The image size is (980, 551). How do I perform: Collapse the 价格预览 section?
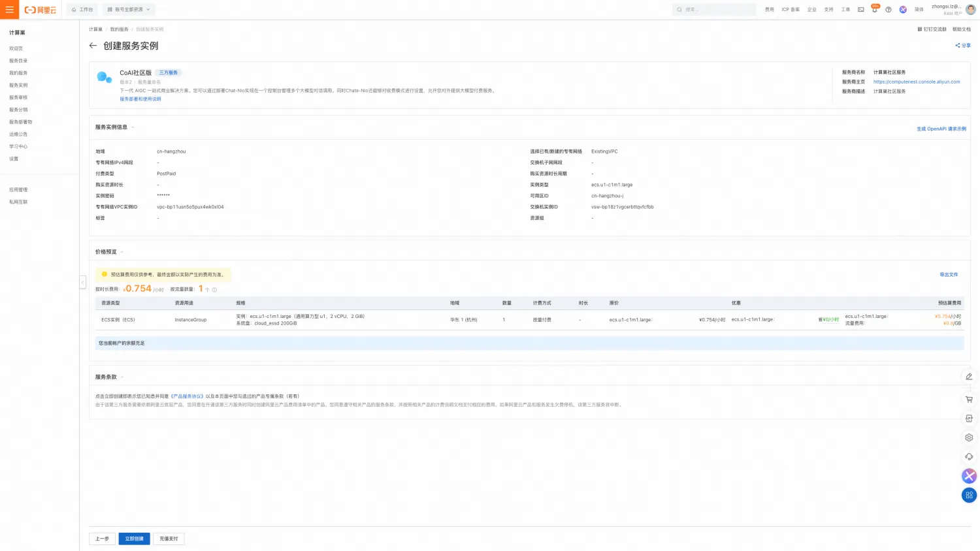coord(122,252)
